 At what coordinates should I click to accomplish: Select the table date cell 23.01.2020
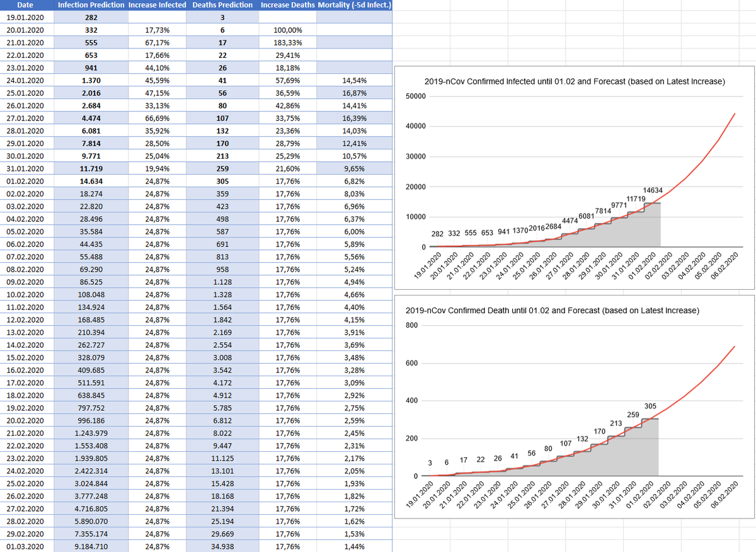25,68
